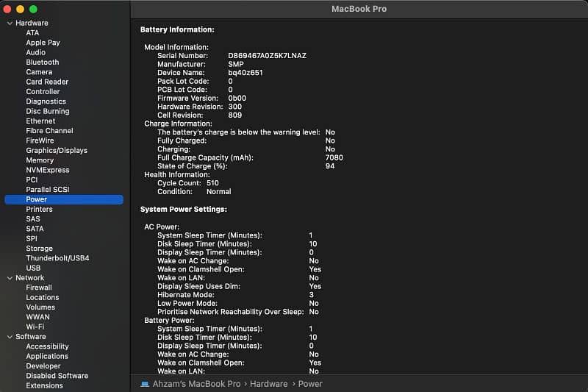Collapse the Network section chevron
Screen dimensions: 588x392
click(9, 278)
